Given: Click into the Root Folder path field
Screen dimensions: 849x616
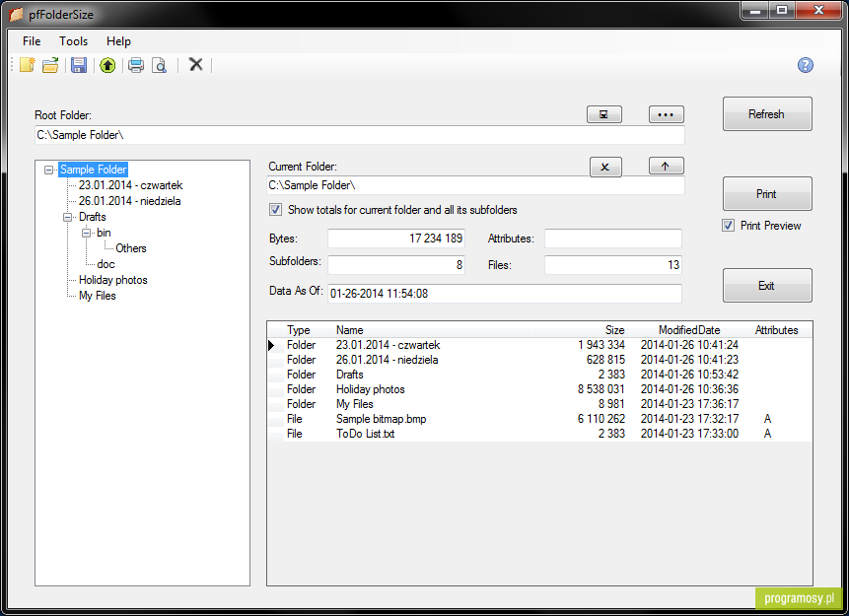Looking at the screenshot, I should [360, 135].
